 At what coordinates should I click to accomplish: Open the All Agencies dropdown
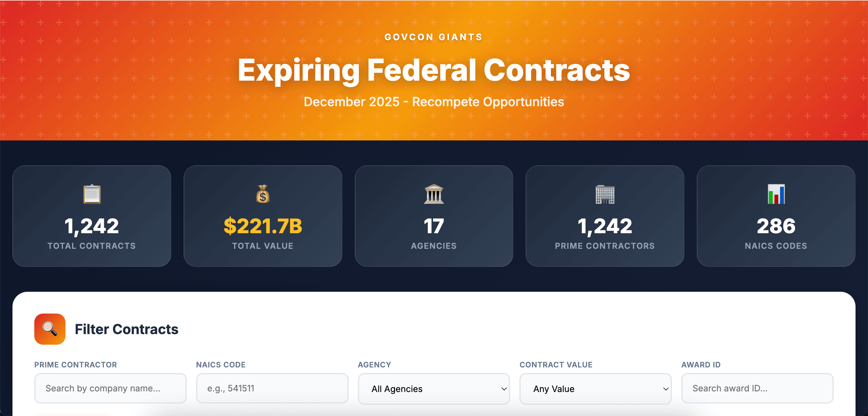[x=434, y=389]
